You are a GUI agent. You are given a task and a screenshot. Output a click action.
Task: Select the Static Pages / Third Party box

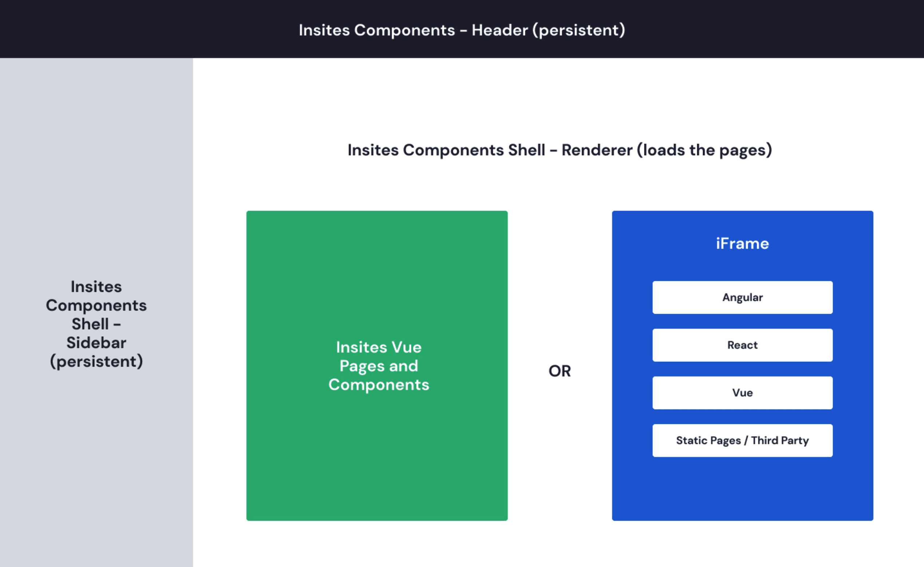point(742,440)
